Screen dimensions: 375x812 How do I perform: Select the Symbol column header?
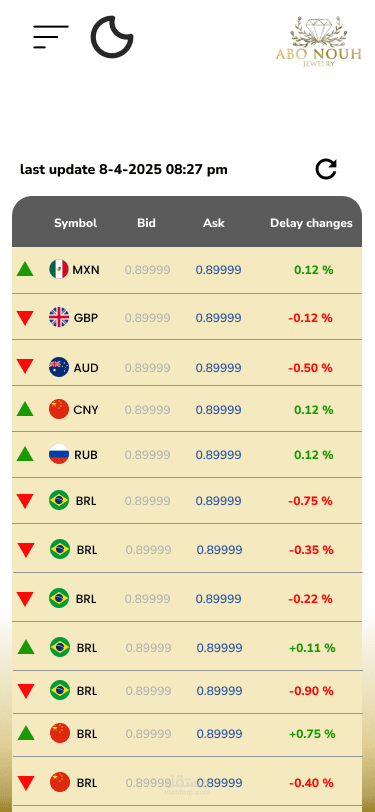pos(76,223)
